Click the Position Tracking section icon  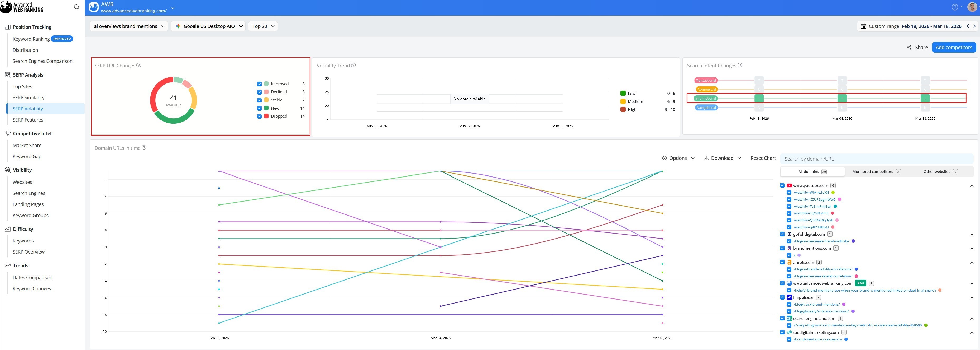(x=8, y=27)
